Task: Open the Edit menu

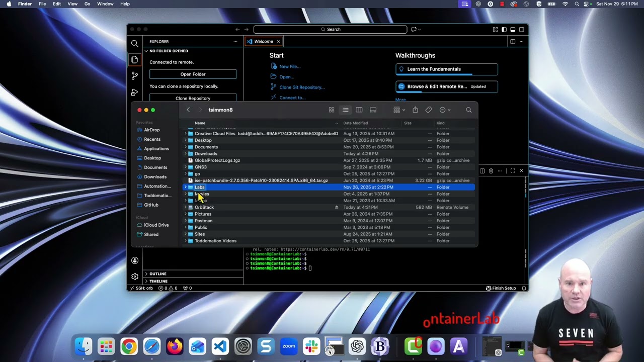Action: [57, 4]
